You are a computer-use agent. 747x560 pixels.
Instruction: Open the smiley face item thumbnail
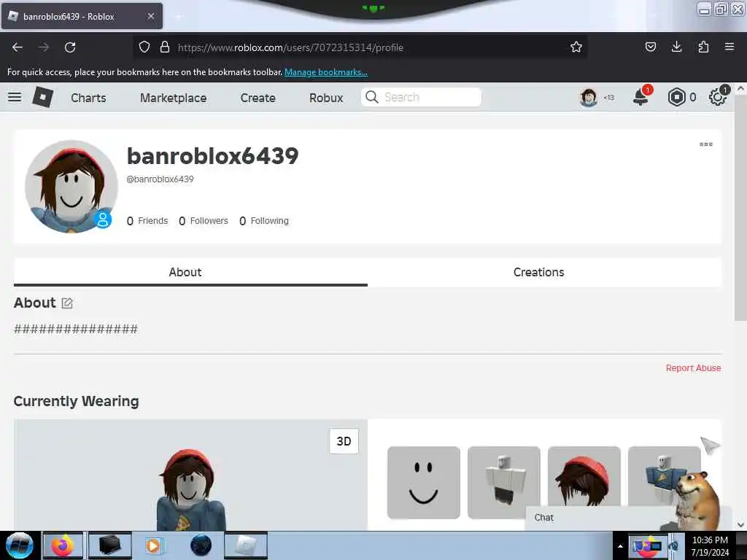coord(424,483)
